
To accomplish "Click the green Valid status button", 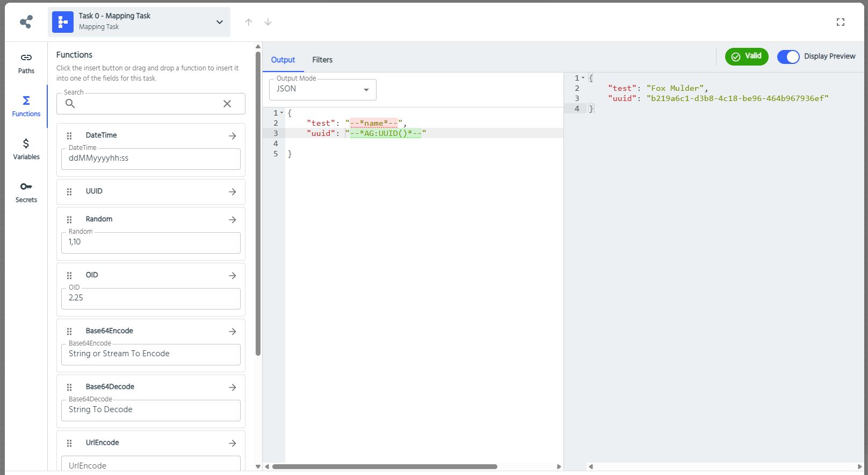I will 746,56.
